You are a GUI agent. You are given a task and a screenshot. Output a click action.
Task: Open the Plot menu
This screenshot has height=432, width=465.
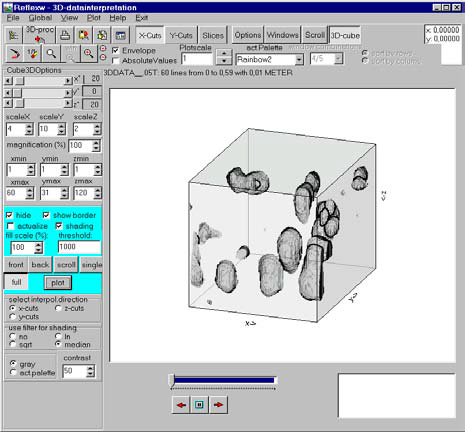pos(94,18)
